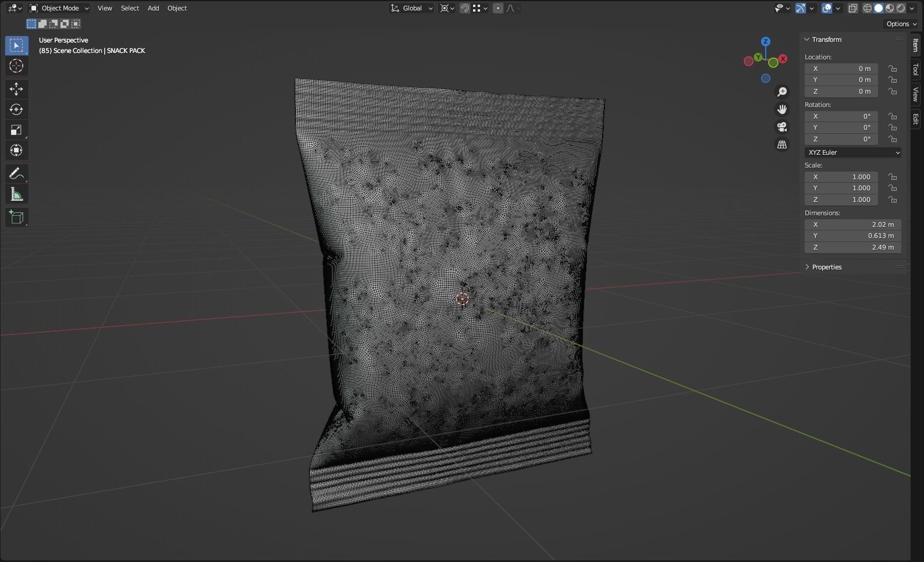
Task: Open the View menu
Action: [105, 8]
